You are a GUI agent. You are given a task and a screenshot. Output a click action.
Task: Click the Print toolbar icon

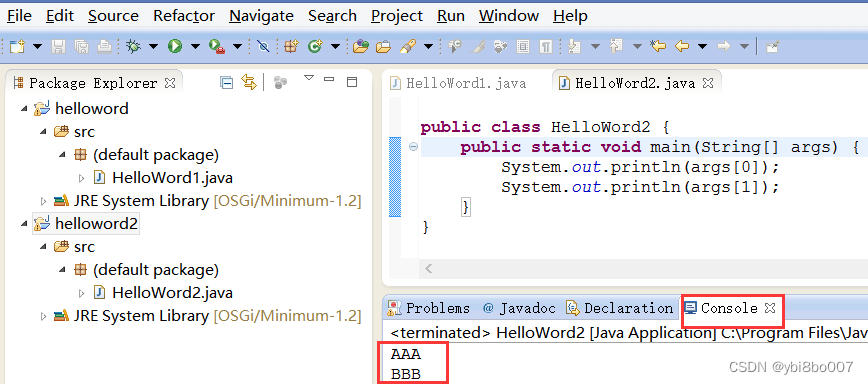(x=105, y=46)
